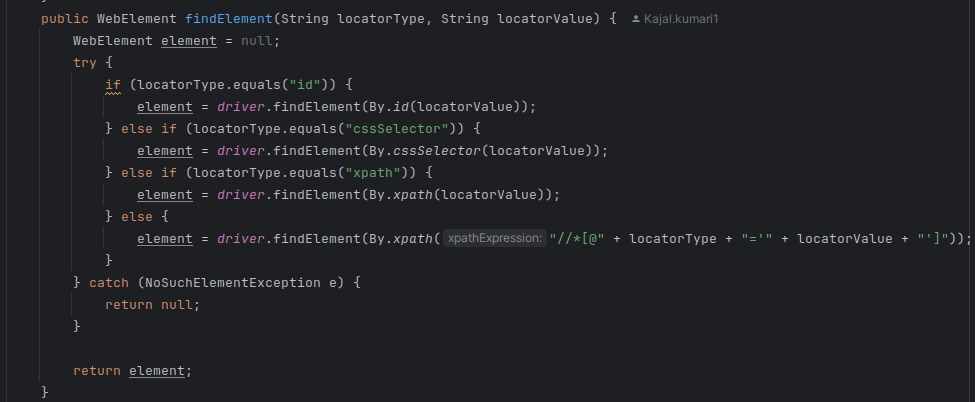Click the author person icon beside Kajal.kumari1
Viewport: 975px width, 402px height.
[x=638, y=20]
